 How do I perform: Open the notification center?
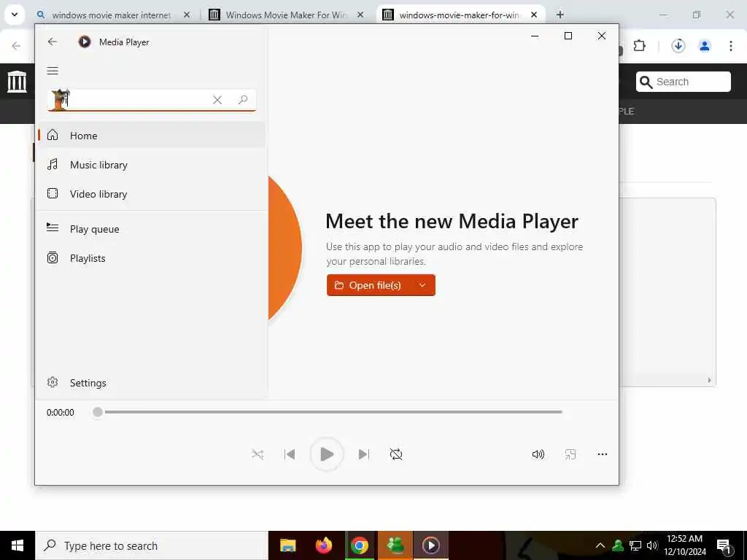pos(724,547)
